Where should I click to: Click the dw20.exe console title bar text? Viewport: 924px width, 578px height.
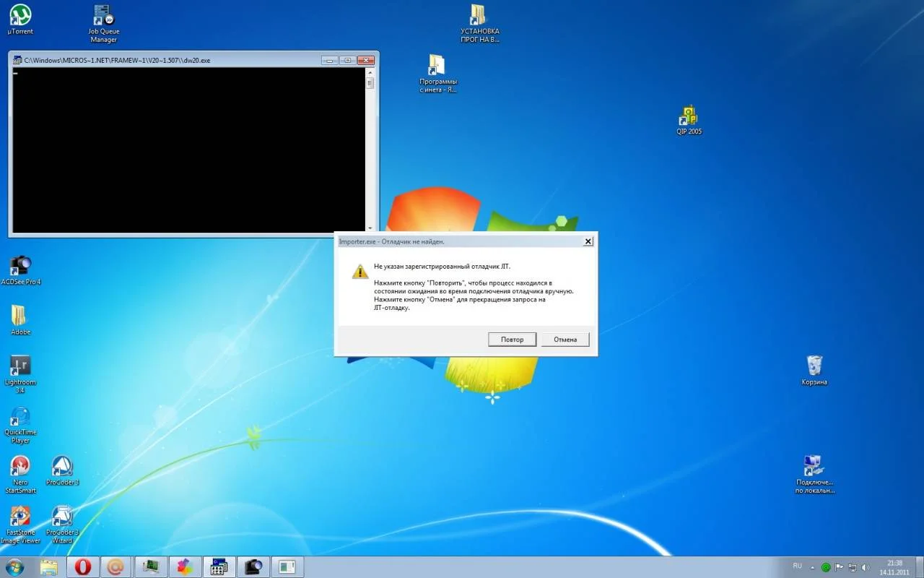tap(117, 61)
